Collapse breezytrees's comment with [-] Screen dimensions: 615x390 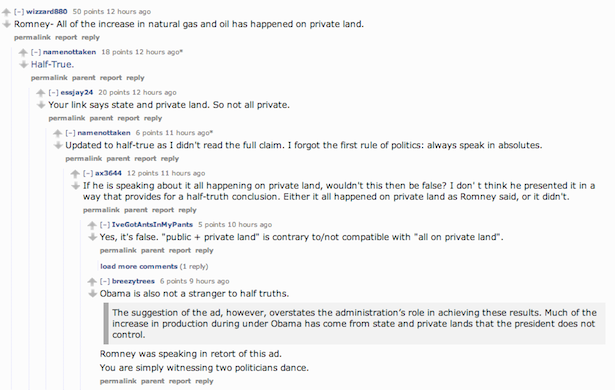coord(105,281)
